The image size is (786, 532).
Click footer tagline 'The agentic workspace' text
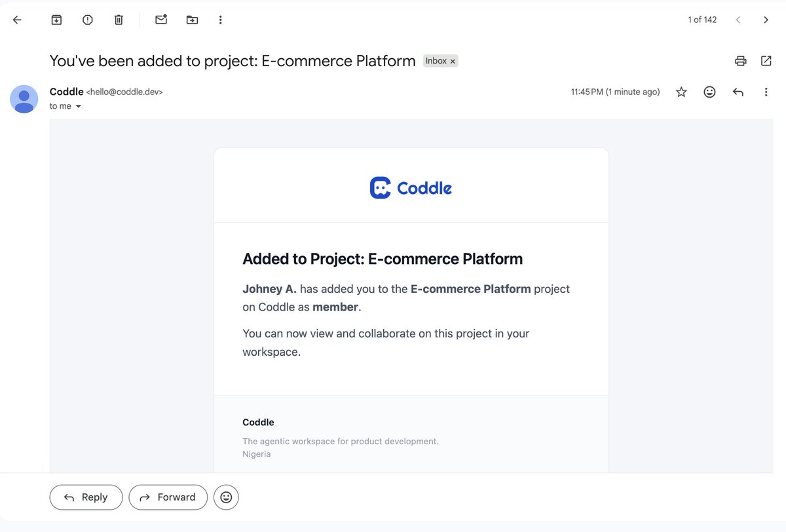tap(341, 442)
